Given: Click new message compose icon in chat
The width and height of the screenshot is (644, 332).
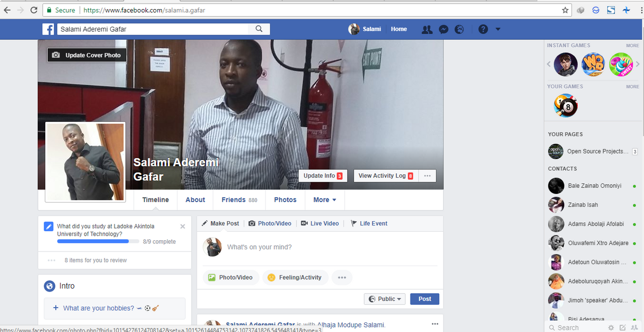Looking at the screenshot, I should coord(623,327).
